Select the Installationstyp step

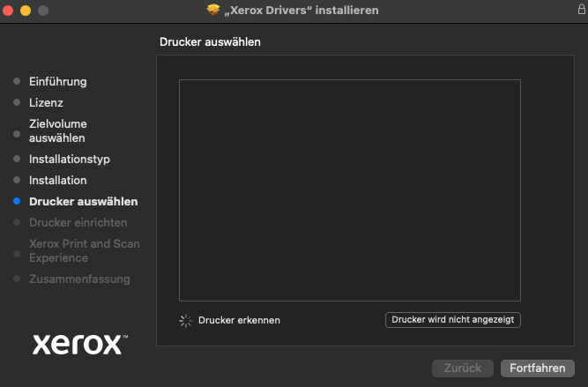[70, 159]
